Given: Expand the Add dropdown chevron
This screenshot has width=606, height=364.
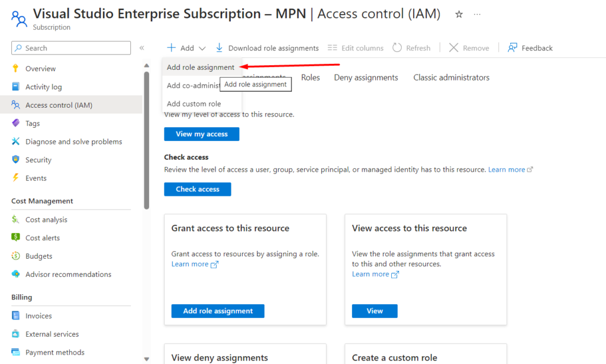Looking at the screenshot, I should [x=202, y=49].
